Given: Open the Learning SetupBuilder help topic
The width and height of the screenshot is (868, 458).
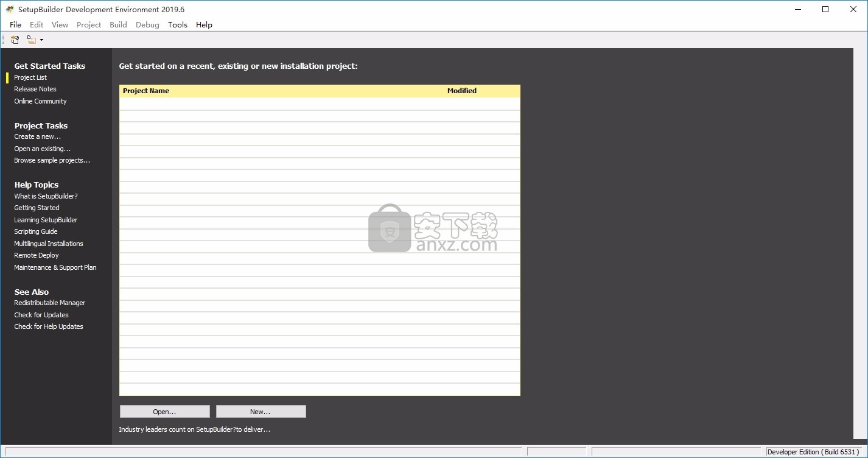Looking at the screenshot, I should pyautogui.click(x=46, y=220).
